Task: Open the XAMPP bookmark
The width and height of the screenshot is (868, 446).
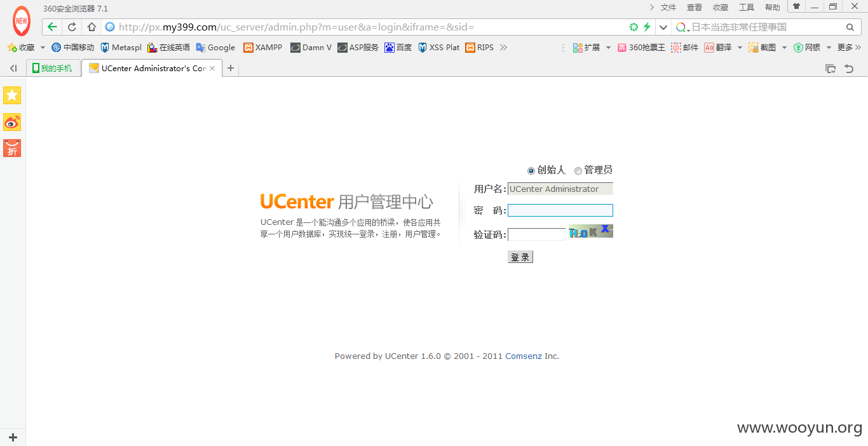Action: [x=263, y=48]
